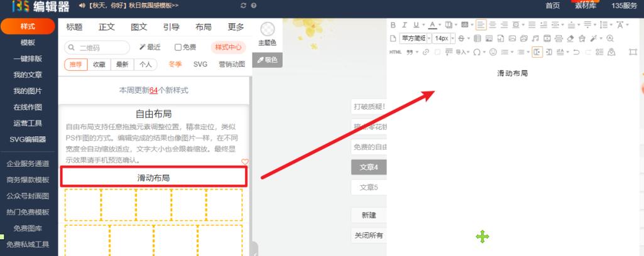Insert a video with the film icon
Viewport: 644px width, 256px height.
click(x=547, y=38)
